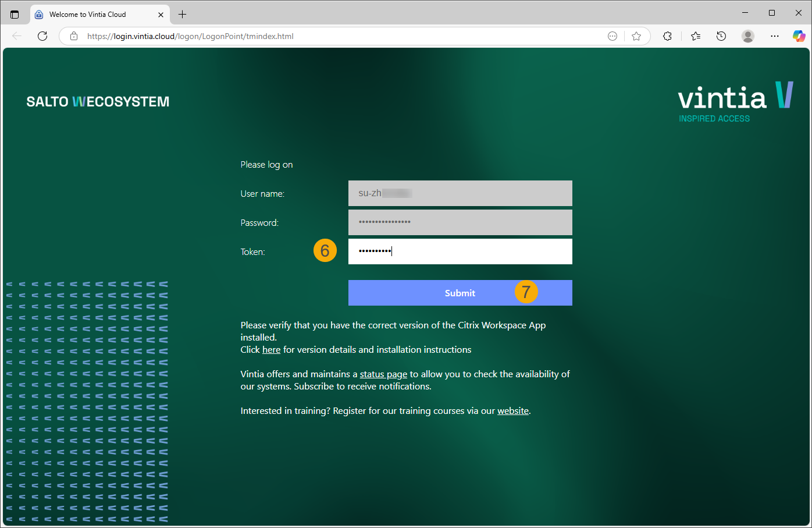Go back using browser back arrow

(x=17, y=36)
